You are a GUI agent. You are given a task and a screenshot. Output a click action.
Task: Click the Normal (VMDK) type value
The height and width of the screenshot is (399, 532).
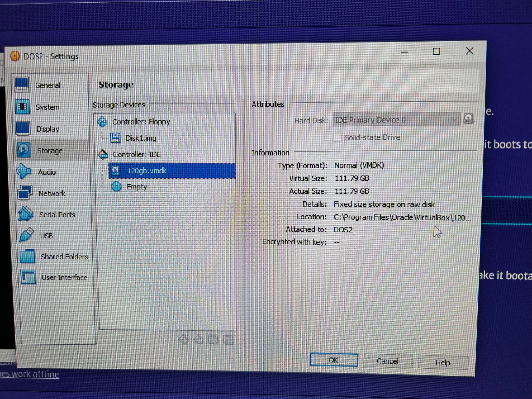(359, 165)
